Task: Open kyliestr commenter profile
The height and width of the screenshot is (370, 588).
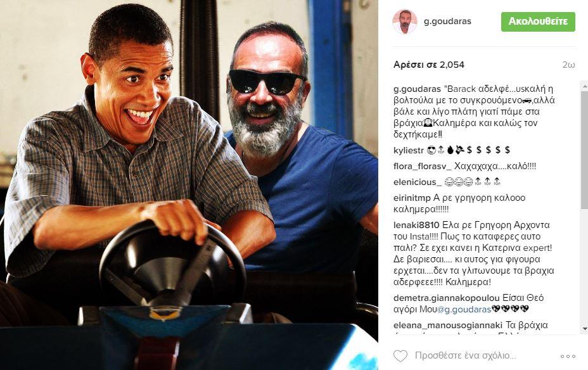Action: click(409, 150)
